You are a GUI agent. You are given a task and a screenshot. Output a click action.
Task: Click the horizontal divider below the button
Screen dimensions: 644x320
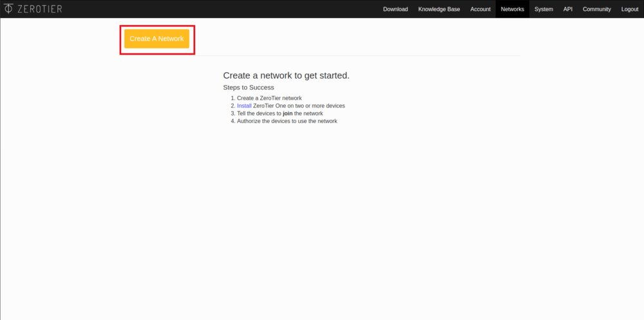[354, 56]
